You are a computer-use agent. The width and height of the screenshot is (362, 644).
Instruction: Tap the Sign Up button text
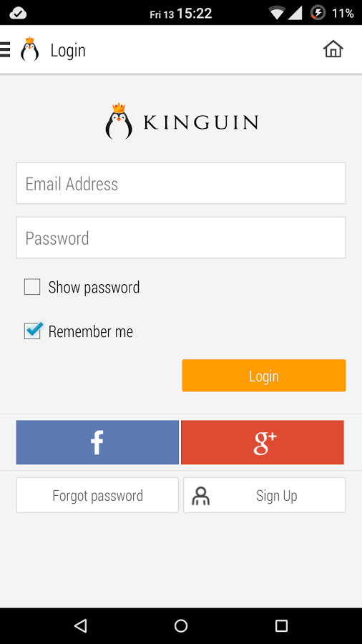click(x=277, y=496)
